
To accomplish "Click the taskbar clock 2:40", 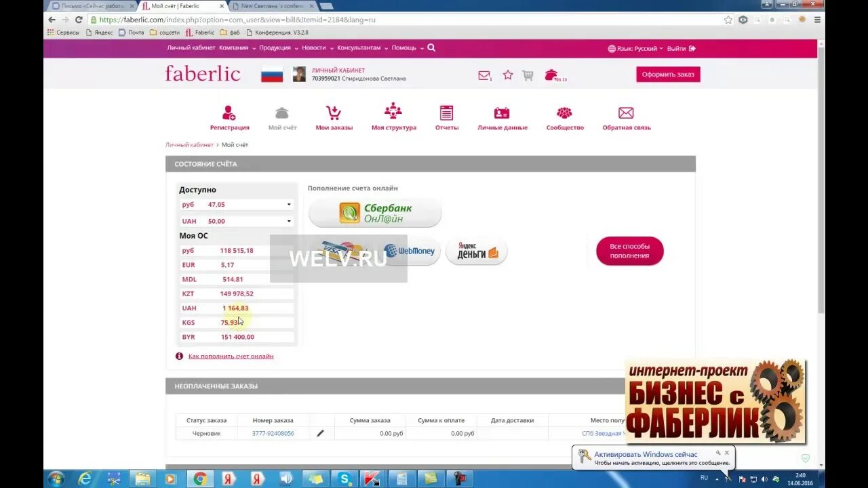I will tap(801, 475).
